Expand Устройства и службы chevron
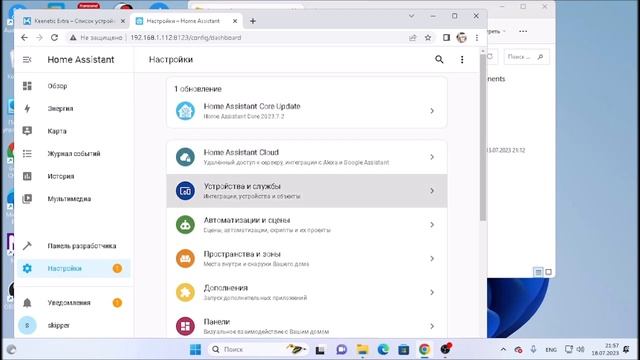Viewport: 640px width, 360px height. click(432, 191)
